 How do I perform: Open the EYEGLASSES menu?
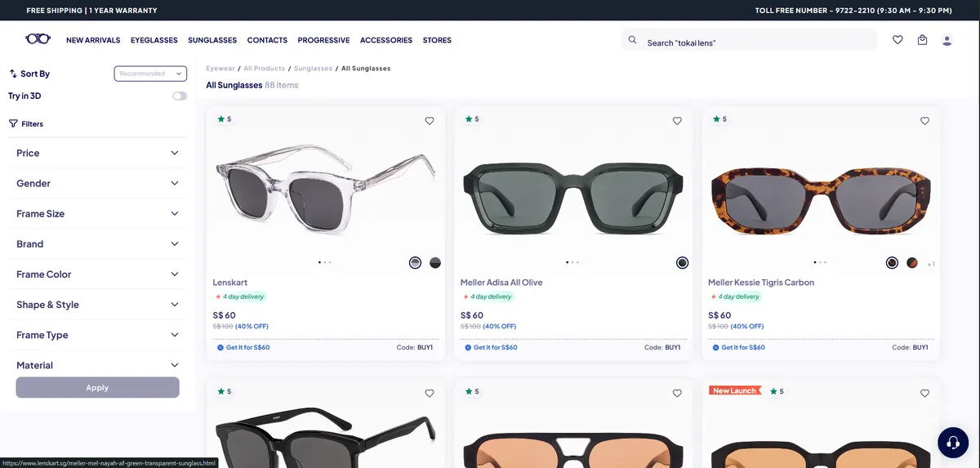point(154,40)
